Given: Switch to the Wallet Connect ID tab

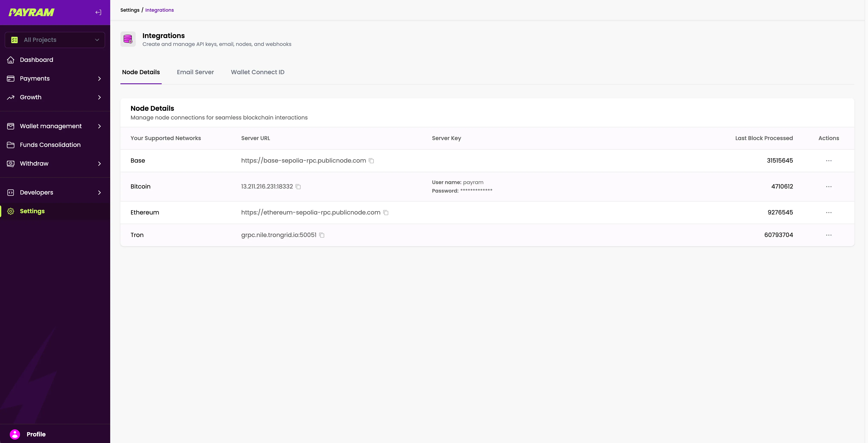Looking at the screenshot, I should (257, 72).
